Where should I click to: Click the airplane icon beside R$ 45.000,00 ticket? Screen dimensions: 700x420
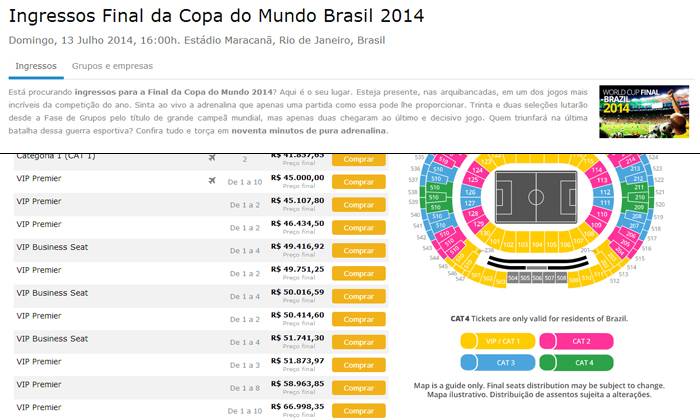tap(212, 181)
